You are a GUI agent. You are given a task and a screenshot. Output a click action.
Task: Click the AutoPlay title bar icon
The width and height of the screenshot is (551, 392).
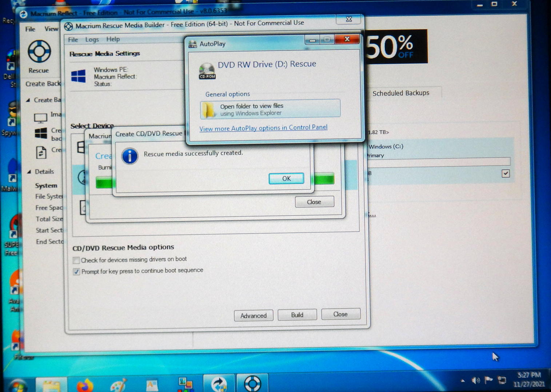coord(192,44)
